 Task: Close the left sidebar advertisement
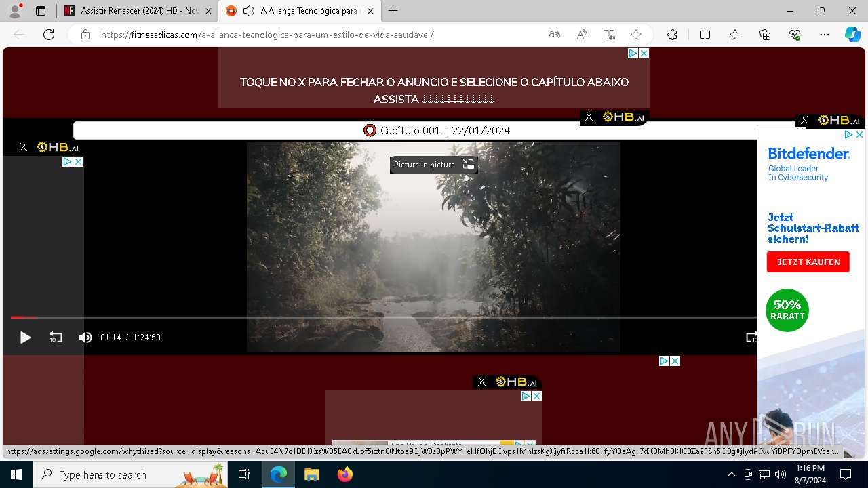(x=79, y=161)
